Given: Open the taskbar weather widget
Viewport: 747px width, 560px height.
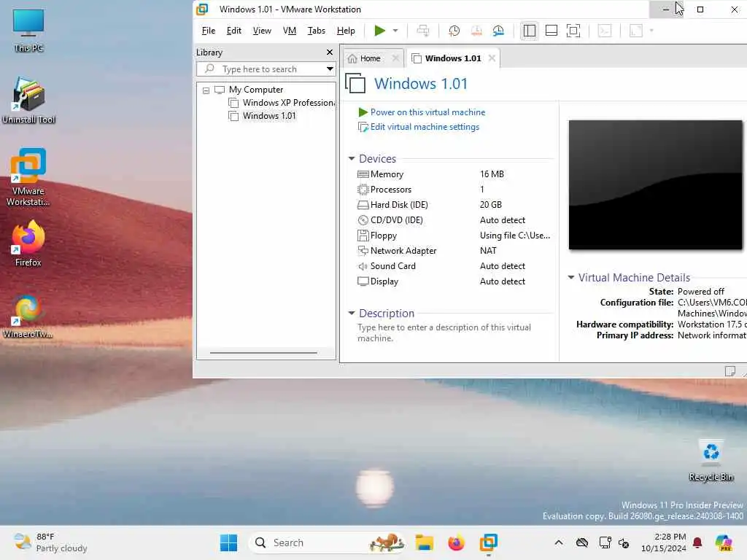Looking at the screenshot, I should pos(50,542).
